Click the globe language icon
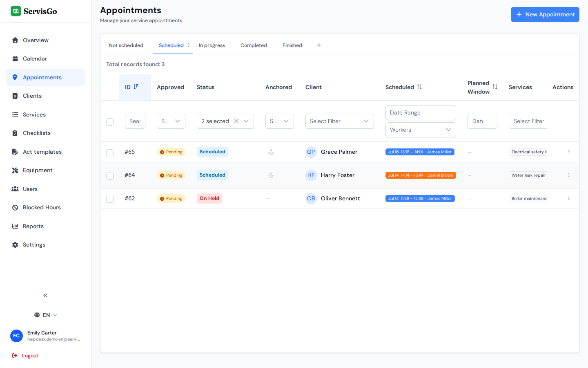 click(x=37, y=315)
